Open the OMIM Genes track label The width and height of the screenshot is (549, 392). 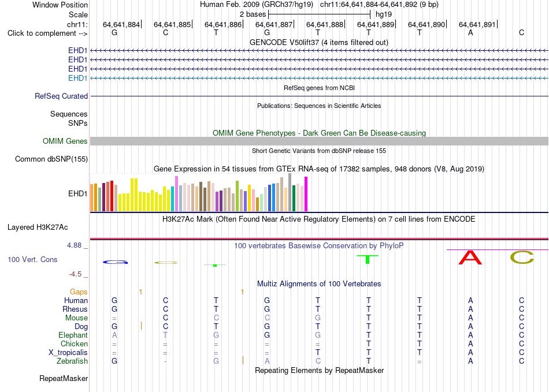65,141
